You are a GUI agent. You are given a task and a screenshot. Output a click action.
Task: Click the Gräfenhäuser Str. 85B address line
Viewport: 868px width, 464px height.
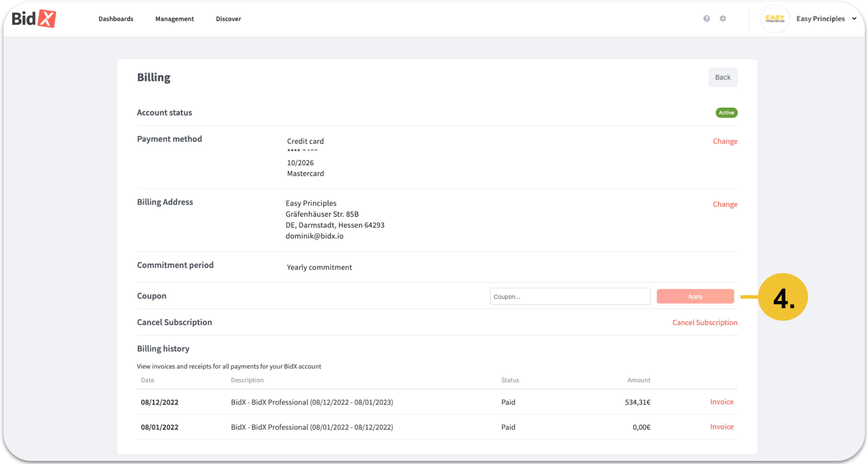point(322,214)
